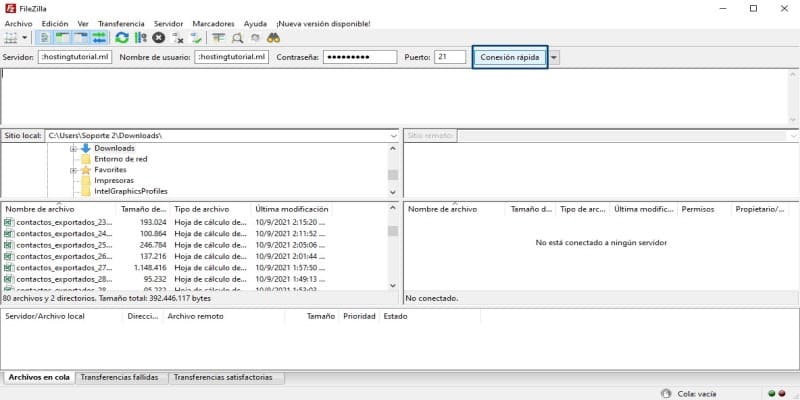
Task: Click the Nombre de usuario field
Action: tap(232, 57)
